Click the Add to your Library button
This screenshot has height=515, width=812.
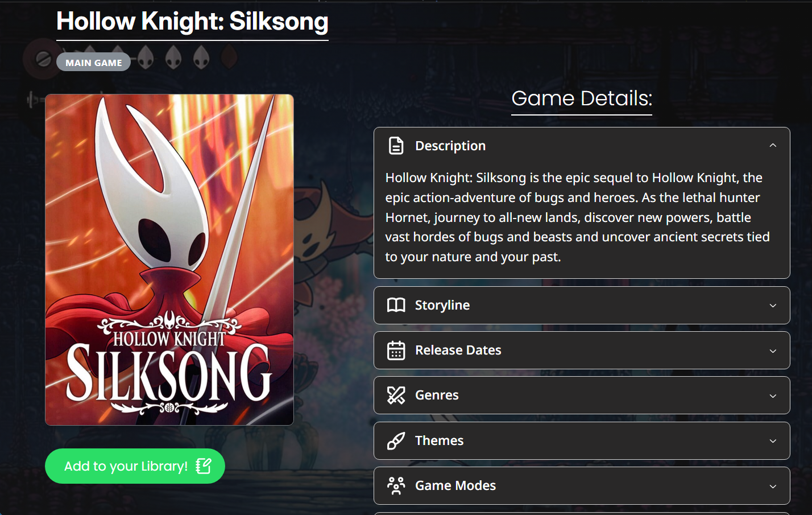point(135,465)
